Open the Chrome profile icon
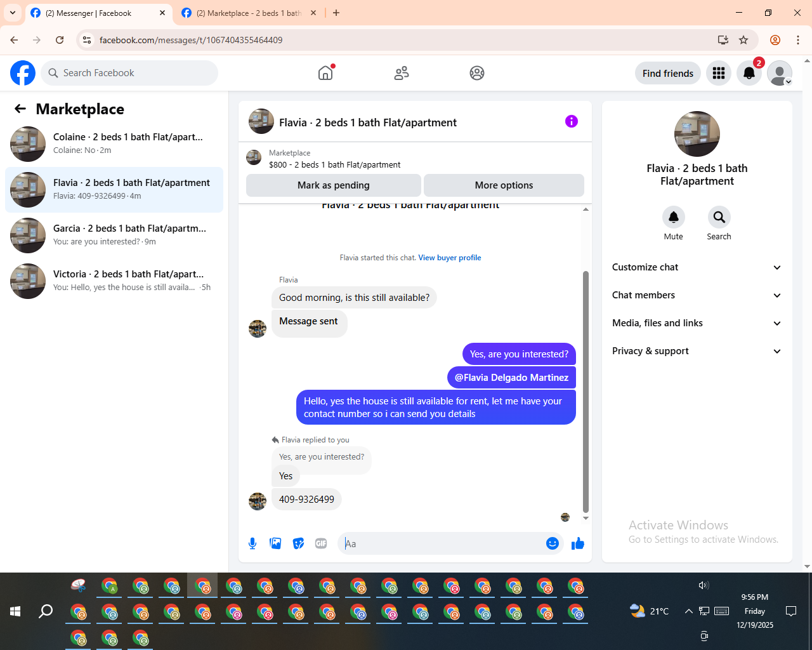Screen dimensions: 812x650 (x=775, y=40)
